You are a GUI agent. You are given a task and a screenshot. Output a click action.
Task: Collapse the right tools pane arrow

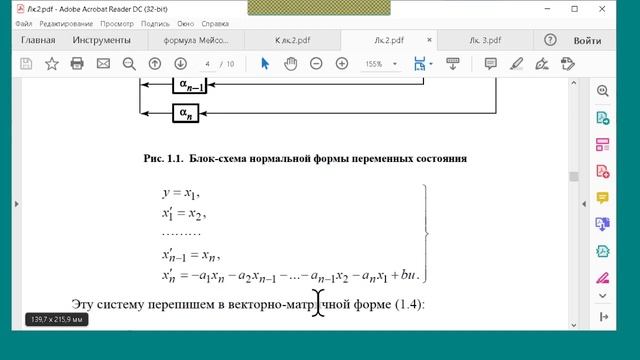tap(584, 204)
